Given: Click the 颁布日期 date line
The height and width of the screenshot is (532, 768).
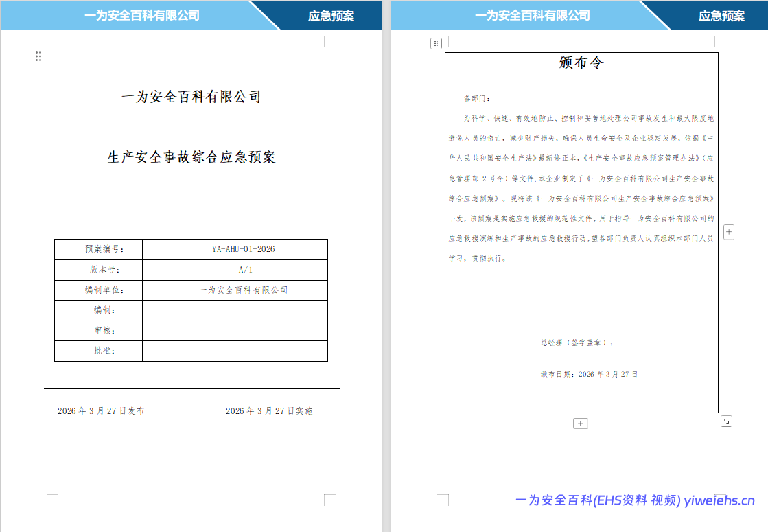Looking at the screenshot, I should (589, 374).
